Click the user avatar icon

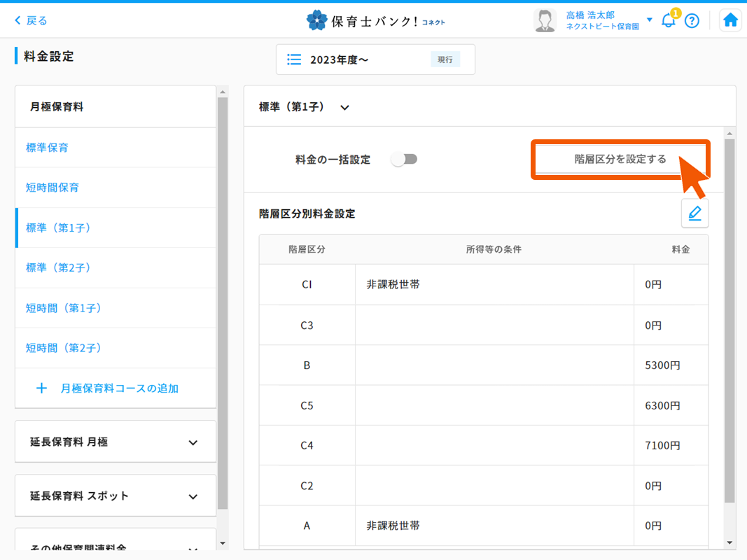coord(545,21)
